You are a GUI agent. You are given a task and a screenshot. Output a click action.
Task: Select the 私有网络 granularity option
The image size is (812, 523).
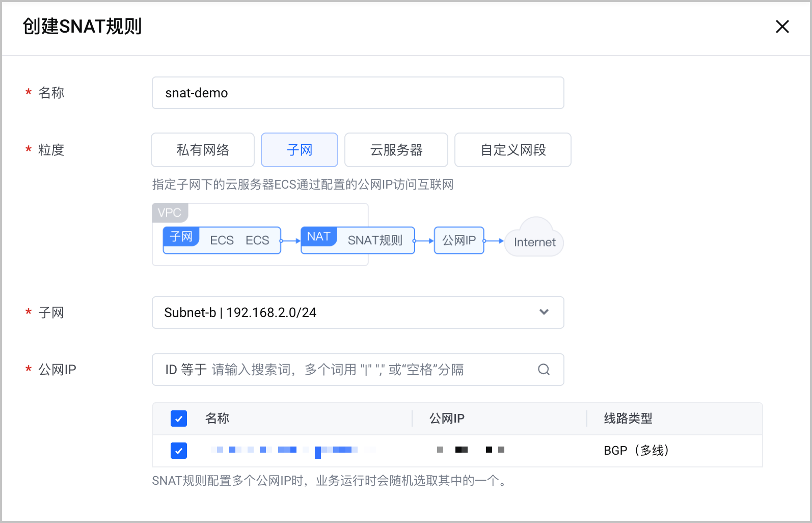coord(203,150)
